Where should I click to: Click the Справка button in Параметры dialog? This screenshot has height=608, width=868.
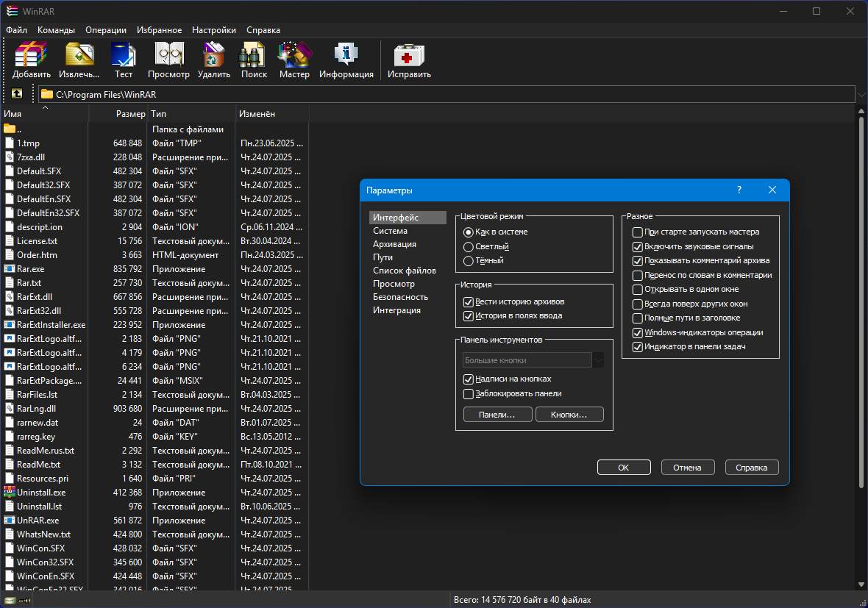point(751,468)
